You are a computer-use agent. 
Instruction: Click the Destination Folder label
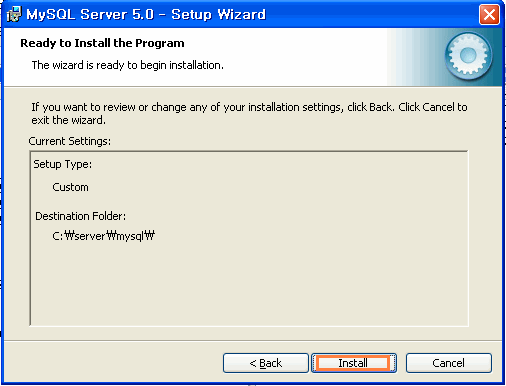coord(81,216)
